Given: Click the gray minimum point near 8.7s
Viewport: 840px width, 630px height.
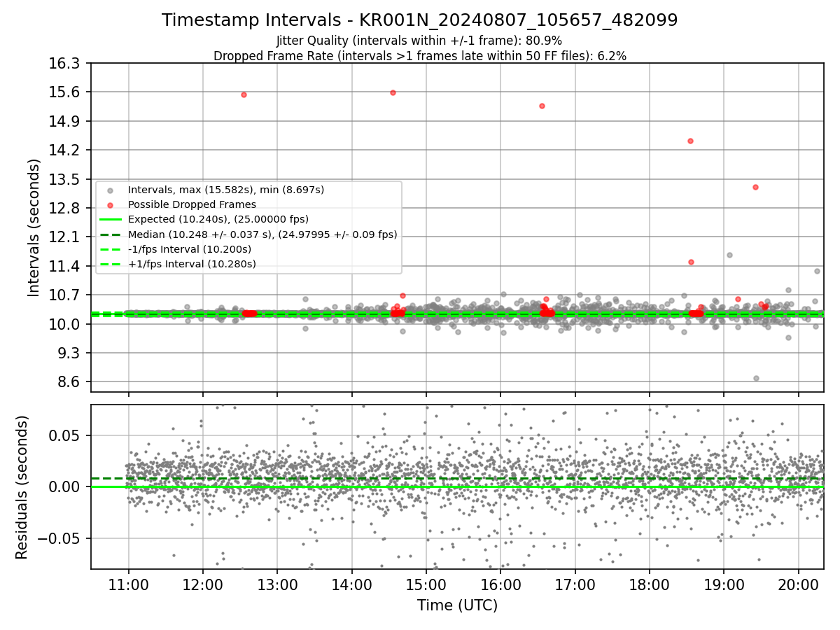Looking at the screenshot, I should [756, 378].
